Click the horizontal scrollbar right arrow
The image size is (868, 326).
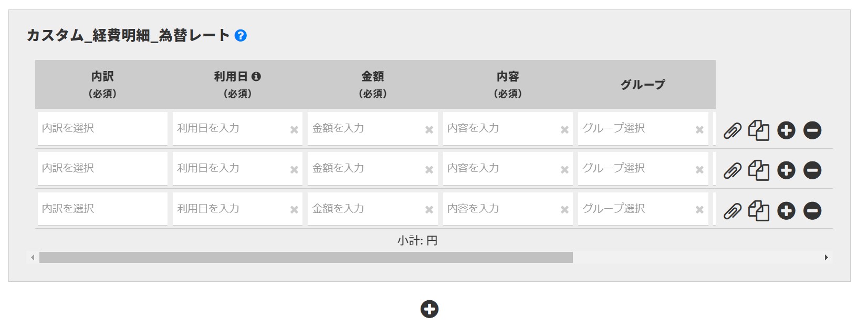point(826,258)
